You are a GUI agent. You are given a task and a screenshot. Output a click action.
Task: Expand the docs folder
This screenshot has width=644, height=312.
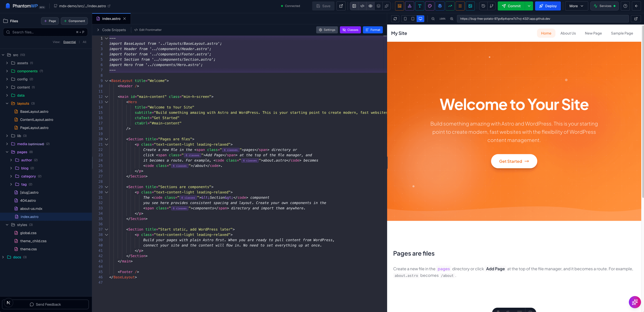point(3,257)
